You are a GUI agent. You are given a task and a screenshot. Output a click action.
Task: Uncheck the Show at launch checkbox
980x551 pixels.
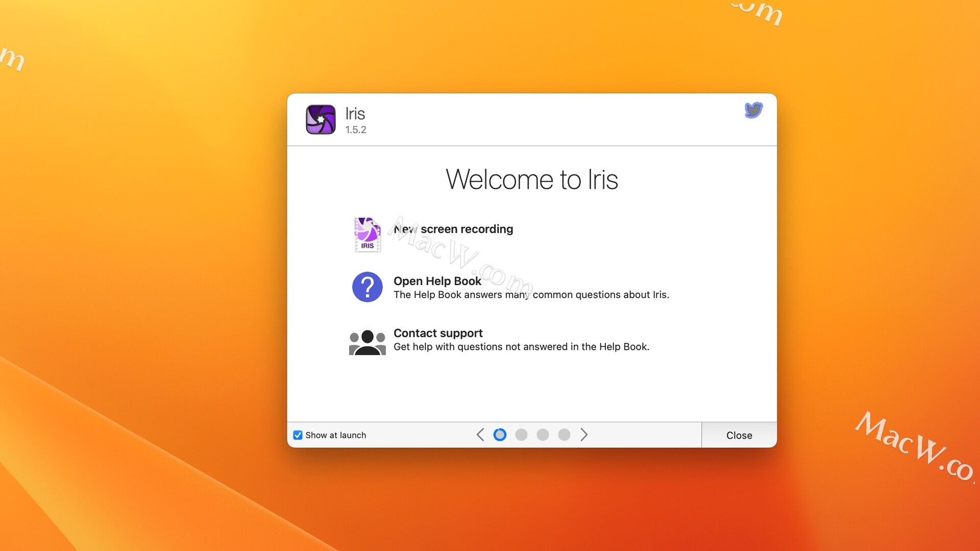pos(299,435)
